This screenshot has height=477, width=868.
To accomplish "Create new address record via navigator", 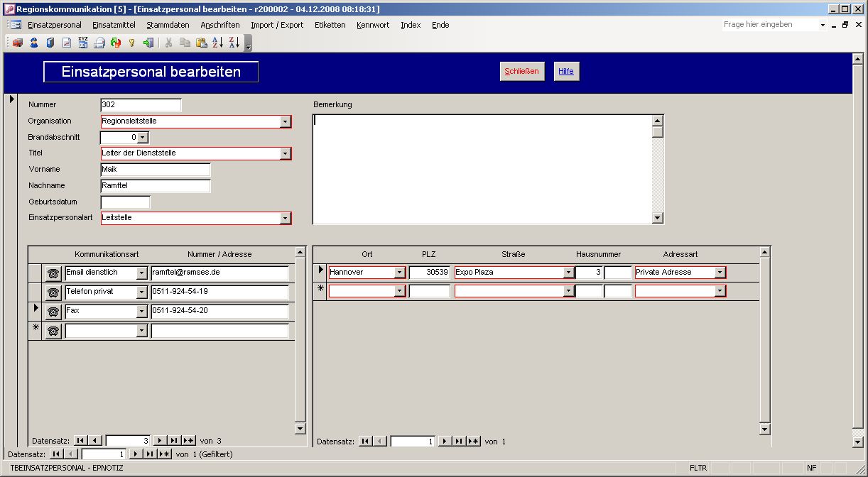I will pyautogui.click(x=474, y=442).
